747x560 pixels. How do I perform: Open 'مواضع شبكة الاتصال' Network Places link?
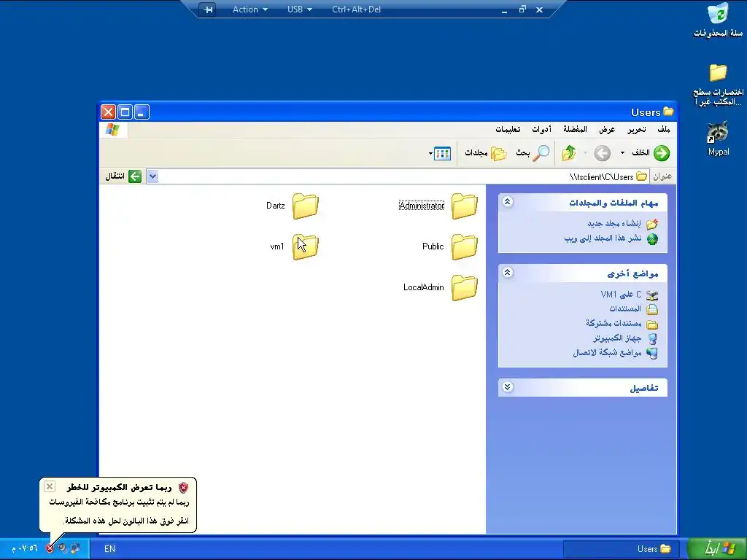click(x=608, y=353)
